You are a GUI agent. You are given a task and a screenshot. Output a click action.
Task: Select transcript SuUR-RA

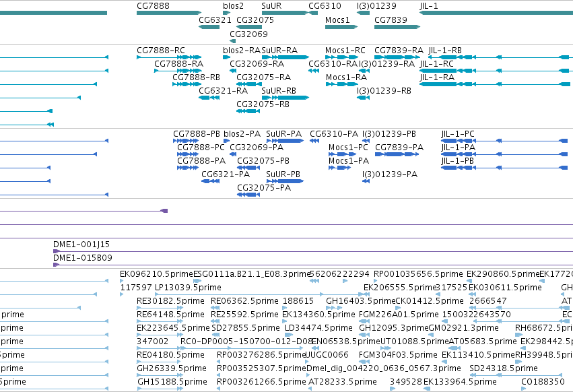click(279, 51)
